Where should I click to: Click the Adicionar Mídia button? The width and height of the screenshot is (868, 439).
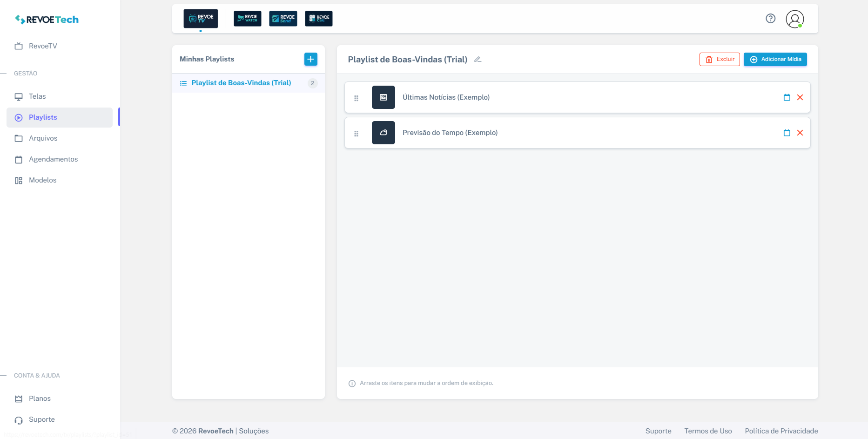click(x=775, y=59)
